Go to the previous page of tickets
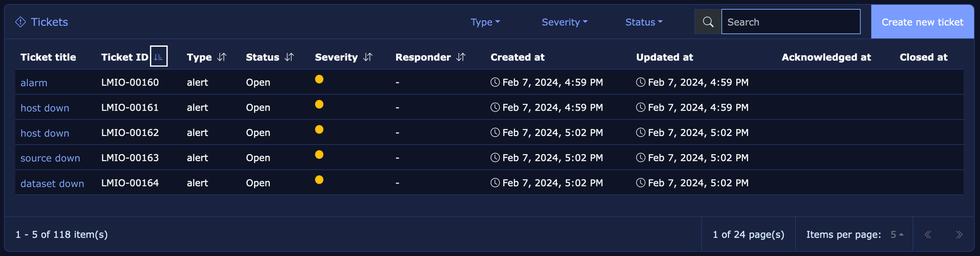 coord(928,235)
